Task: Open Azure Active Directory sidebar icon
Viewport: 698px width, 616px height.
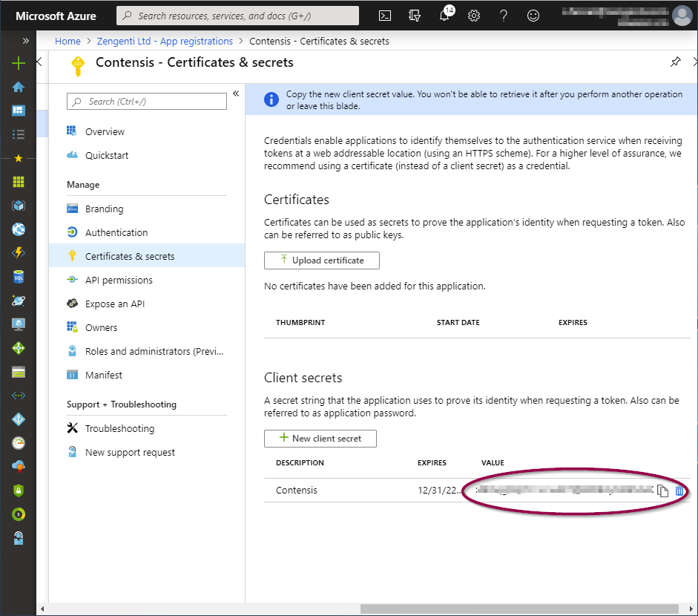Action: pos(19,419)
